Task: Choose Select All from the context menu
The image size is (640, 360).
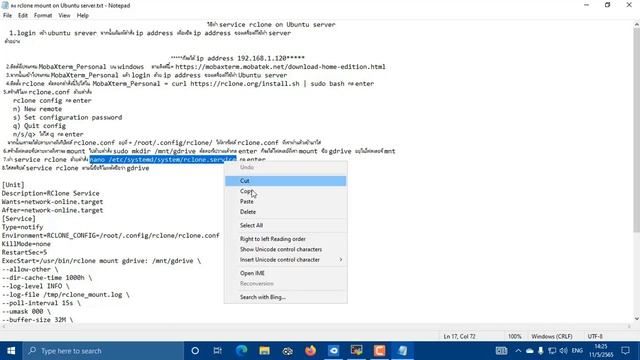Action: [285, 225]
